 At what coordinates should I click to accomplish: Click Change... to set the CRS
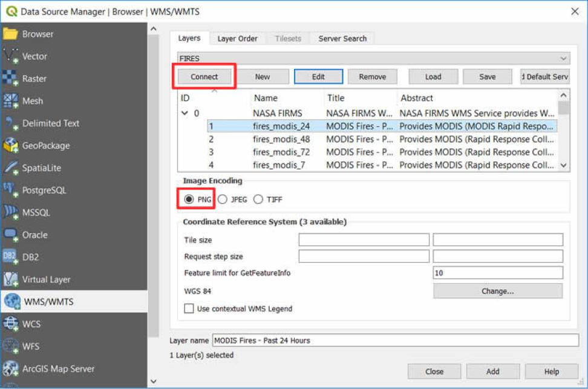point(498,291)
